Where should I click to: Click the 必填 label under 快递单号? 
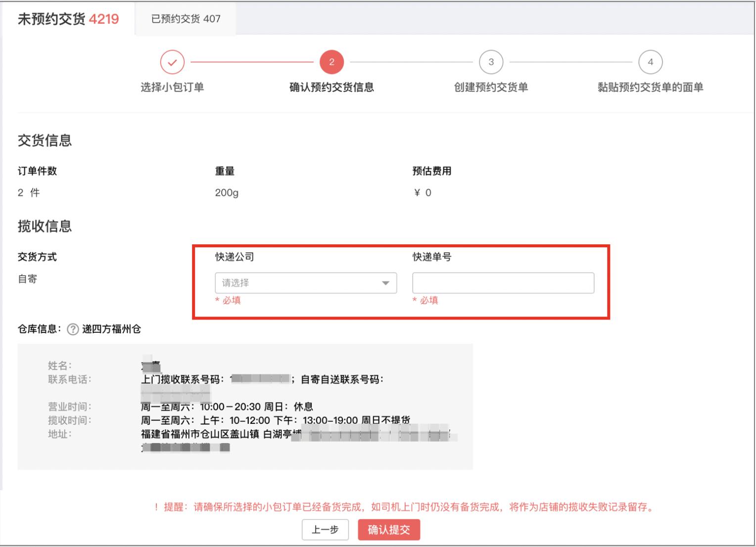tap(426, 300)
